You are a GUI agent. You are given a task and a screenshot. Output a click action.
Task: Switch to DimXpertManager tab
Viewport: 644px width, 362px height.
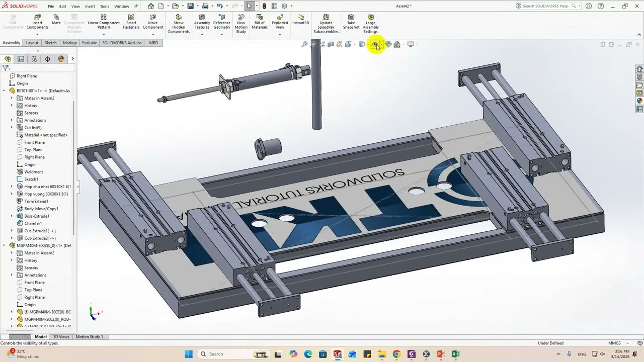point(48,59)
